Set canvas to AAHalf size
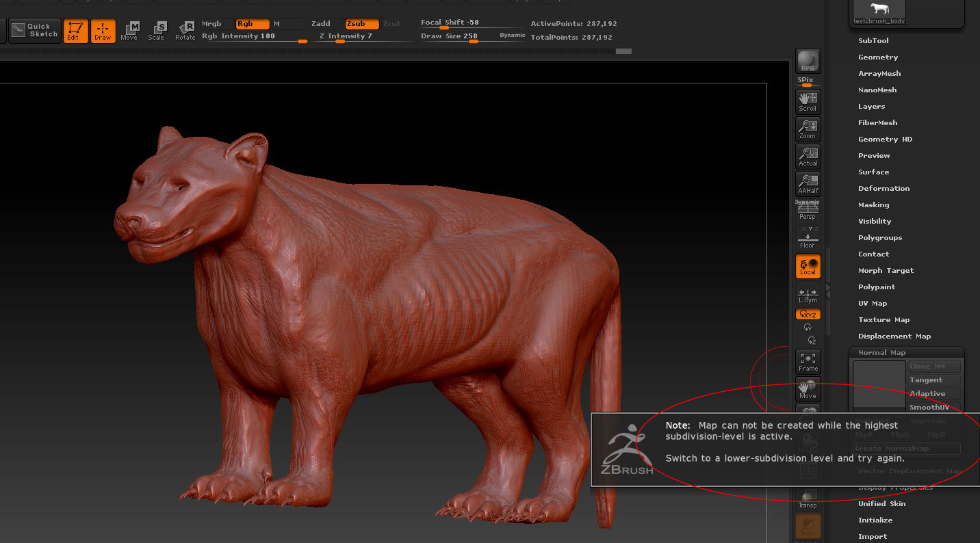This screenshot has height=543, width=980. click(808, 184)
